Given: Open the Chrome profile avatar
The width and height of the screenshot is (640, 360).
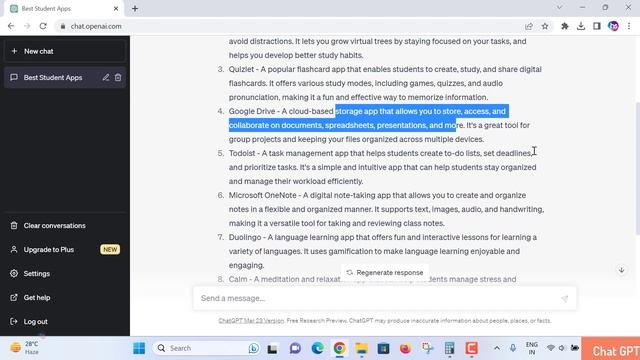Looking at the screenshot, I should tap(613, 26).
